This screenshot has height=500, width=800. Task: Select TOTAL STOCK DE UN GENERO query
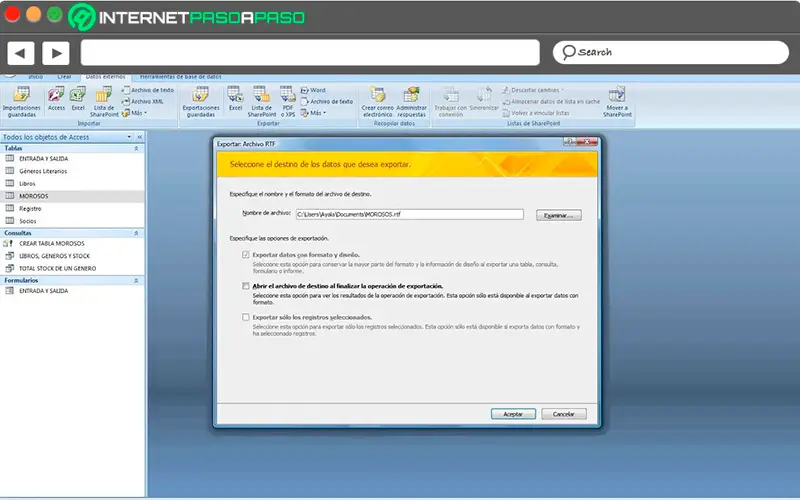coord(72,268)
